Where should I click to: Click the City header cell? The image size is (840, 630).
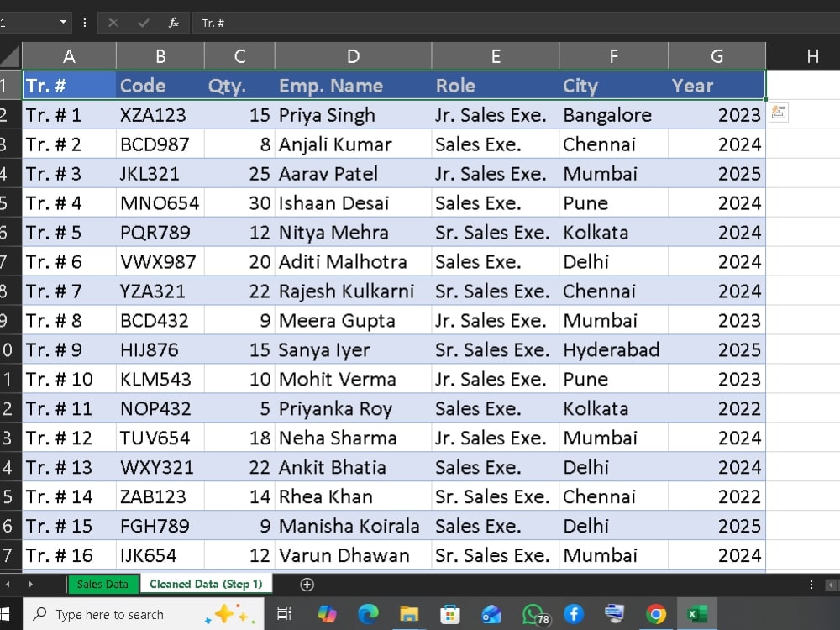coord(614,86)
